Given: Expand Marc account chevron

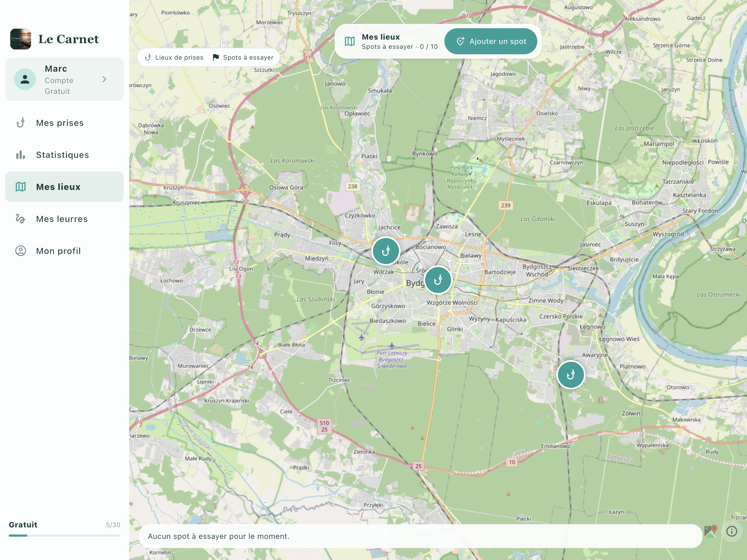Looking at the screenshot, I should [x=104, y=79].
